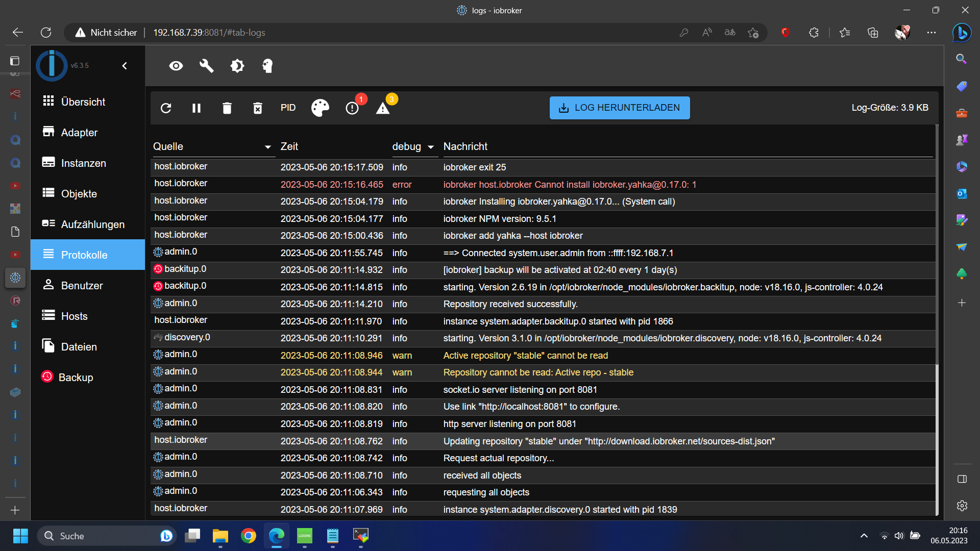
Task: Click the Nachricht column header
Action: coord(465,146)
